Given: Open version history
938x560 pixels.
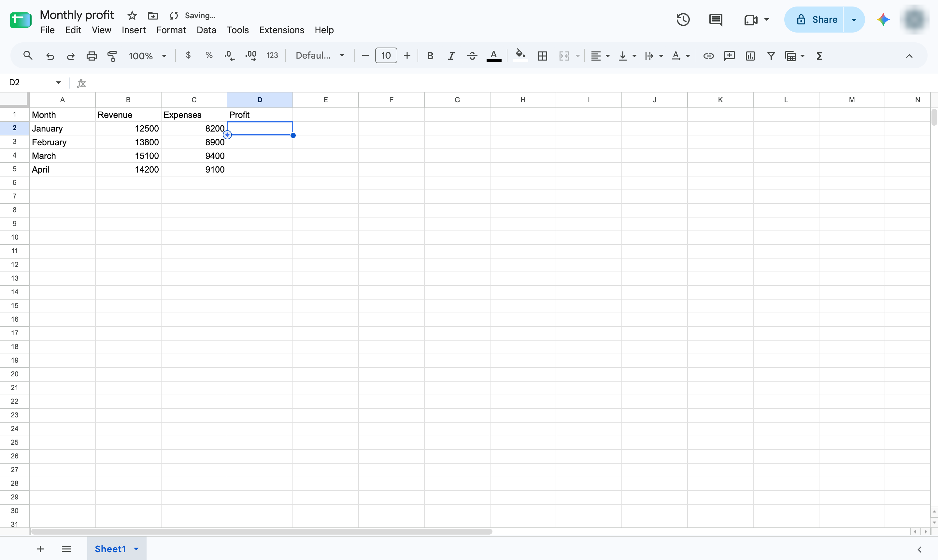Looking at the screenshot, I should coord(683,20).
